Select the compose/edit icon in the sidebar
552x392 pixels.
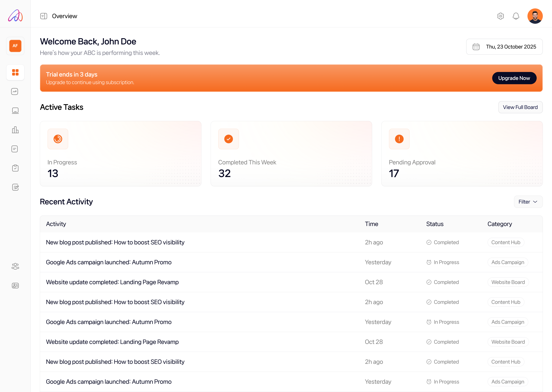click(x=15, y=187)
